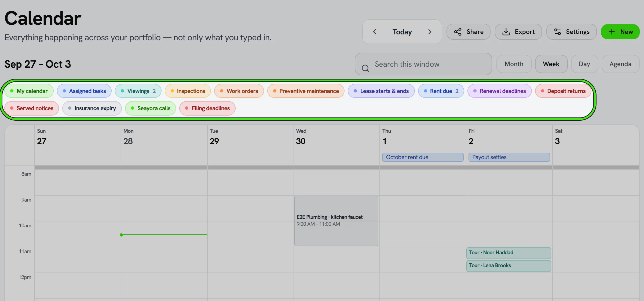The image size is (644, 301).
Task: Toggle the Deposit returns filter chip
Action: [563, 91]
